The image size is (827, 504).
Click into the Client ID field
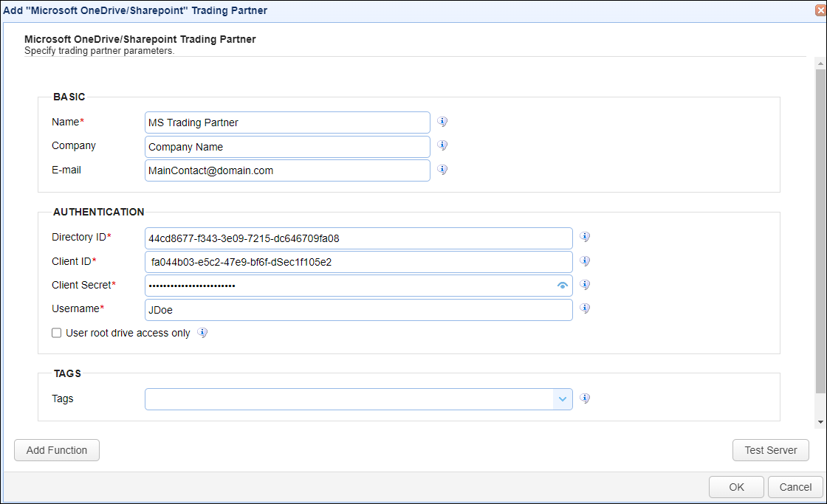pos(359,262)
